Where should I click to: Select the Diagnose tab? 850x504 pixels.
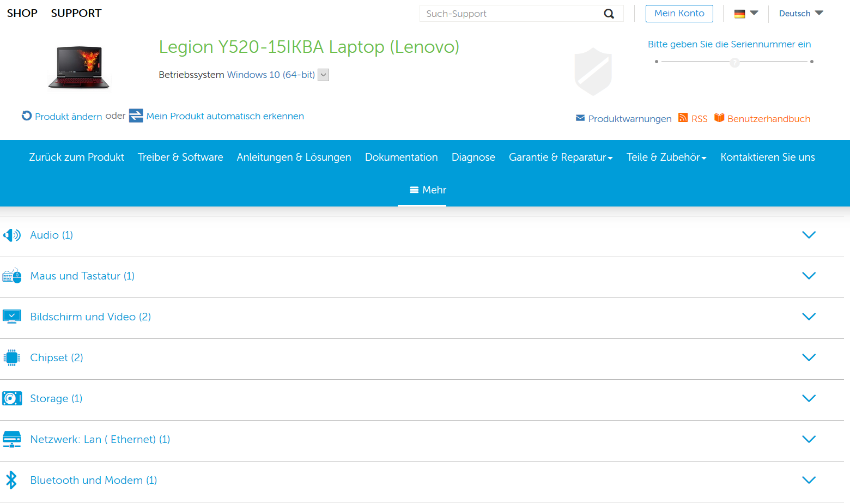[473, 157]
